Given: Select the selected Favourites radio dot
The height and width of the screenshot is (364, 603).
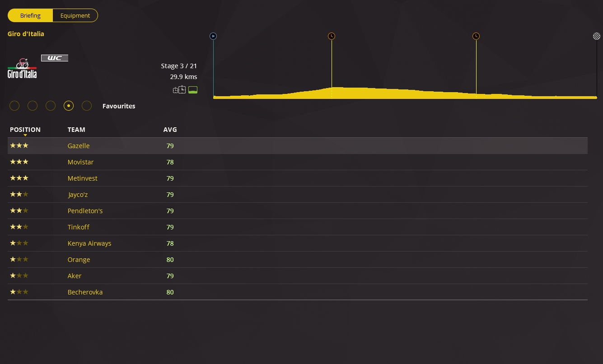Looking at the screenshot, I should pyautogui.click(x=69, y=106).
